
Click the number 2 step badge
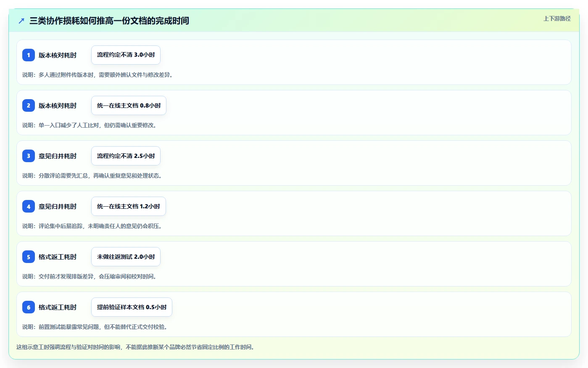(29, 105)
